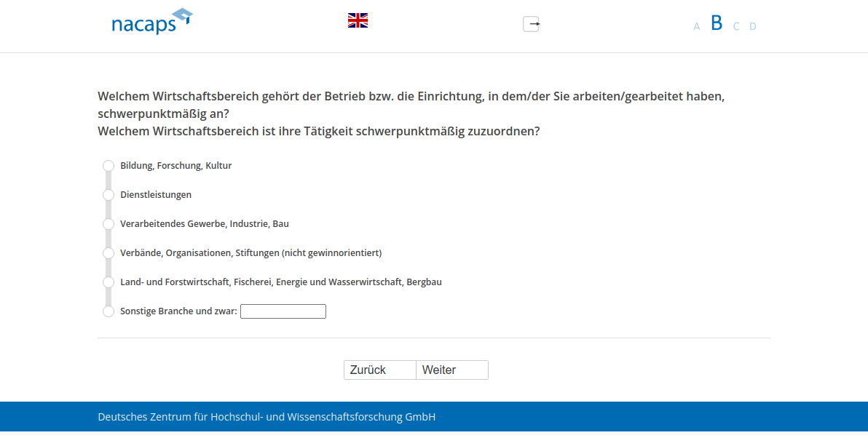Select smallest font size A

tap(696, 27)
